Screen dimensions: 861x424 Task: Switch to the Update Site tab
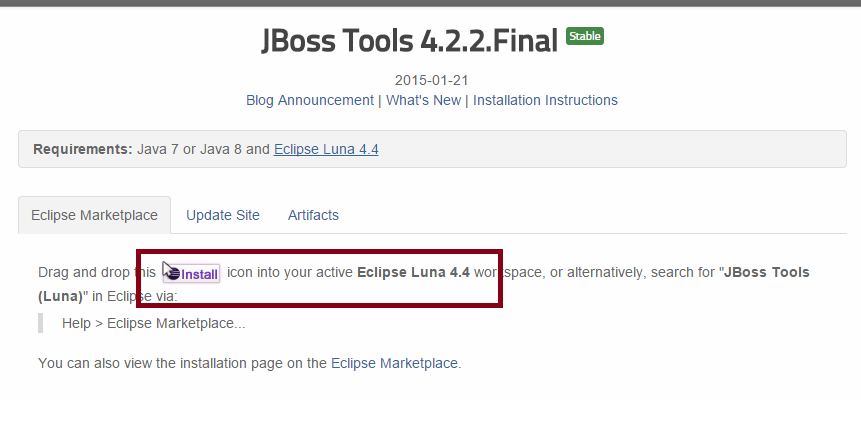[223, 215]
